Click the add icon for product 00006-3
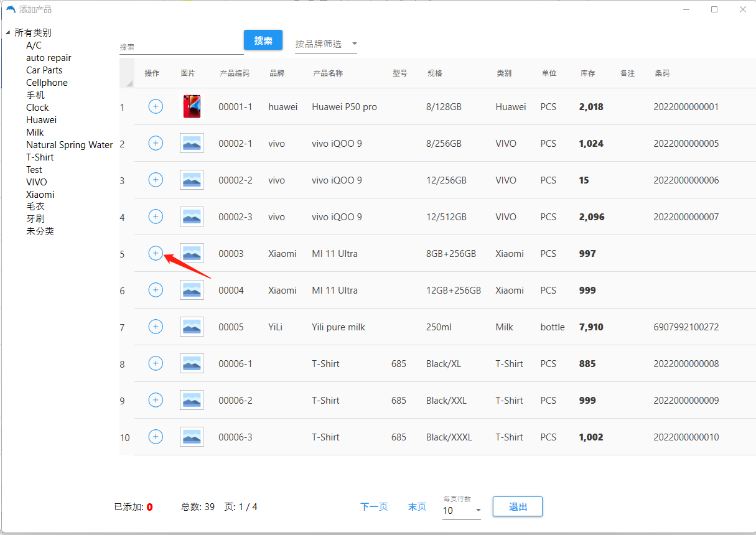Screen dimensions: 756x535 [156, 437]
